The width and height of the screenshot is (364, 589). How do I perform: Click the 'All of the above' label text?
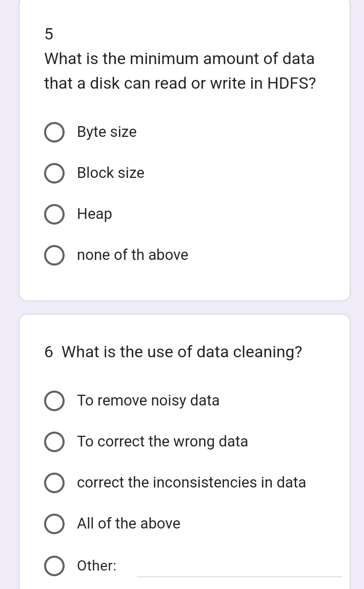129,523
